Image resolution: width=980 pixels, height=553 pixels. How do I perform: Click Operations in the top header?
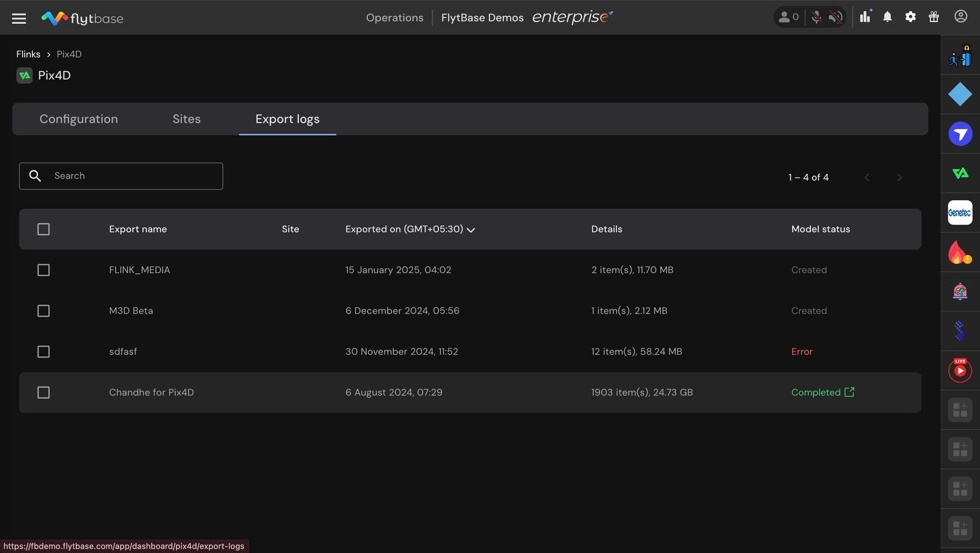(394, 18)
